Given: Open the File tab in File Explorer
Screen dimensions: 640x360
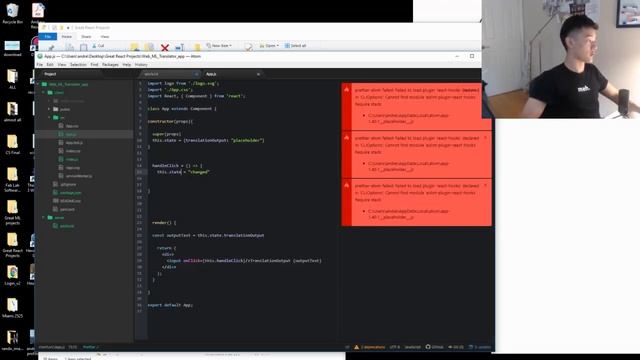Looking at the screenshot, I should (x=48, y=36).
